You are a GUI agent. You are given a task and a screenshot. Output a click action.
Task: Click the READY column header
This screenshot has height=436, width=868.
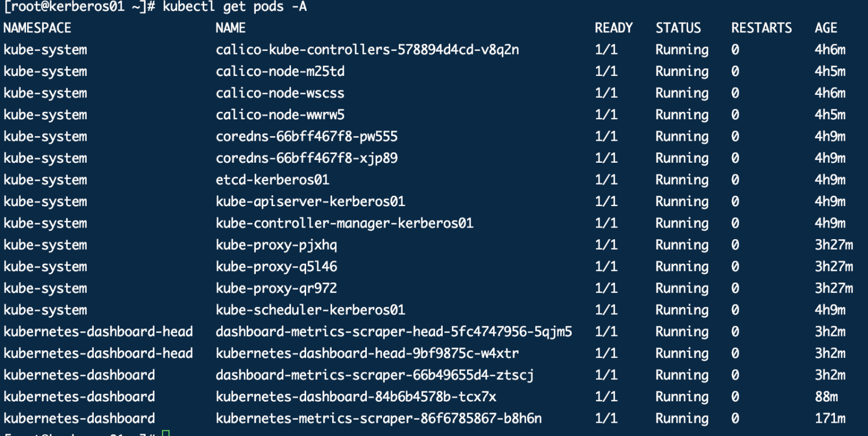pyautogui.click(x=613, y=28)
